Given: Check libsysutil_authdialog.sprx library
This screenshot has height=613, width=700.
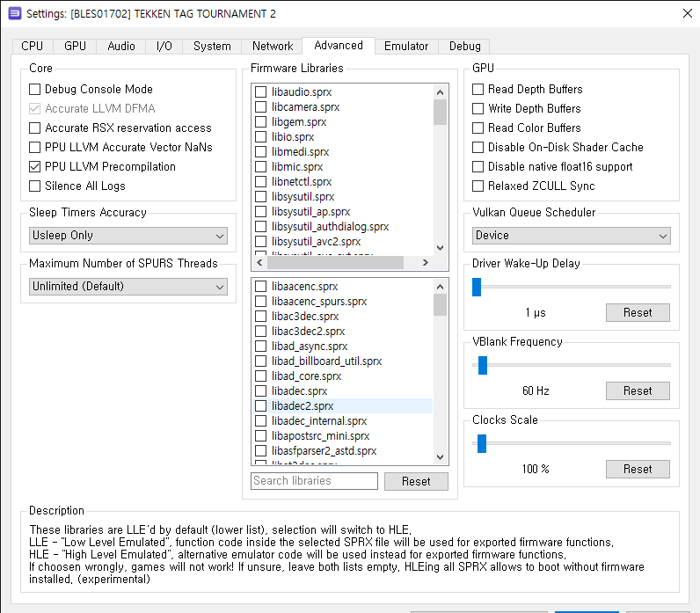Looking at the screenshot, I should click(260, 227).
